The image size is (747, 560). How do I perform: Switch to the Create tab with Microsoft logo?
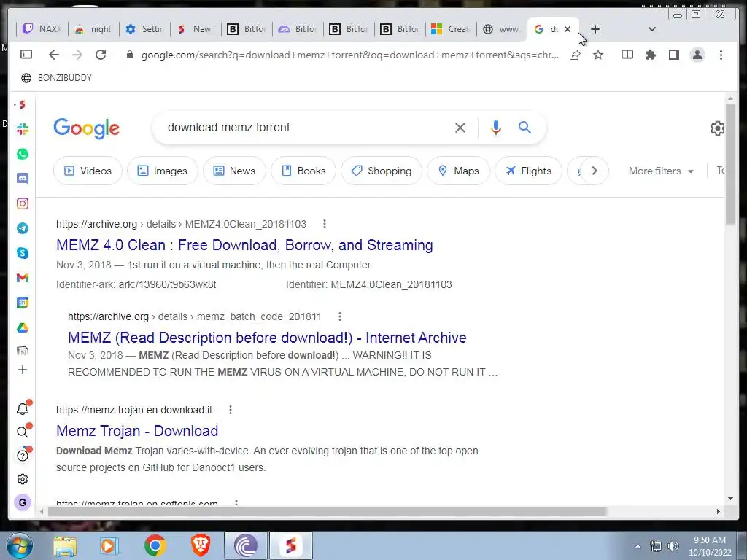[451, 29]
